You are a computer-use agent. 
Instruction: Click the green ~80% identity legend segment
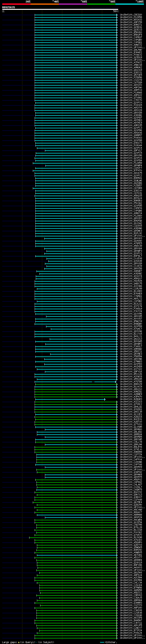coord(101,4)
